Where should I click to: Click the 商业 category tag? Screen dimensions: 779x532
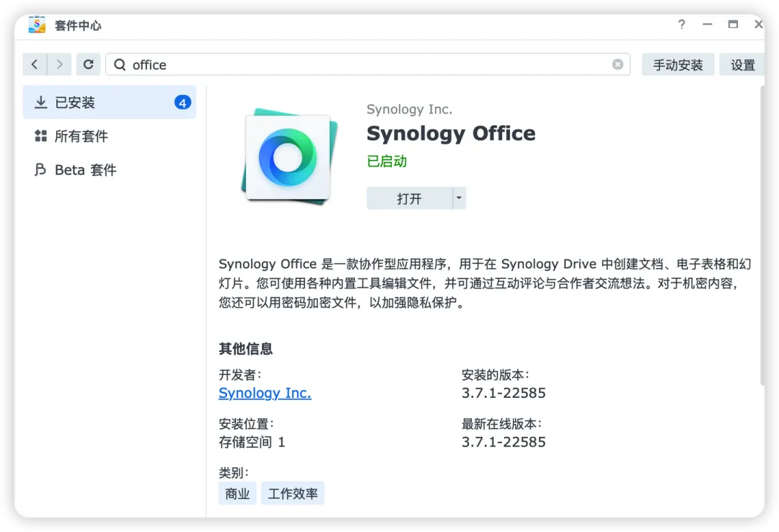pyautogui.click(x=237, y=493)
